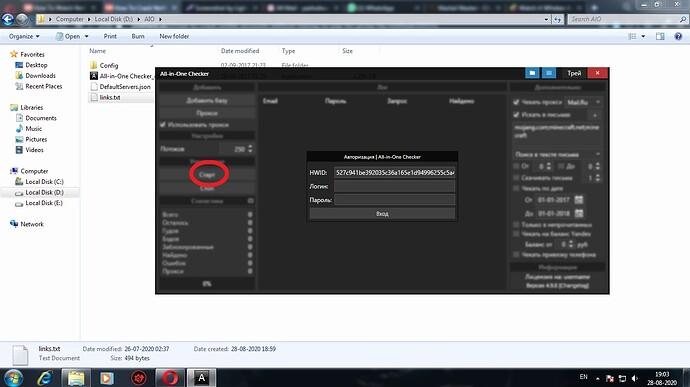Adjust the Потоков 250 stepper arrows
Viewport: 690px width, 387px height.
tap(250, 149)
